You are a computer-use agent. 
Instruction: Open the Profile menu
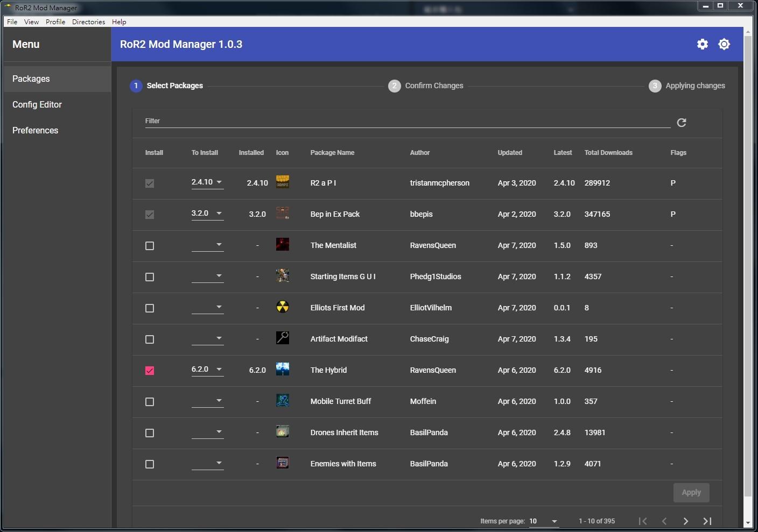point(55,22)
